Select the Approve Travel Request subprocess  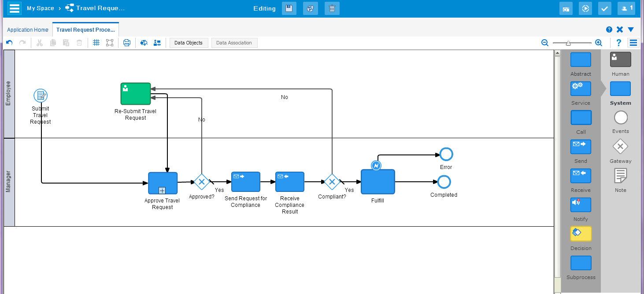(163, 183)
